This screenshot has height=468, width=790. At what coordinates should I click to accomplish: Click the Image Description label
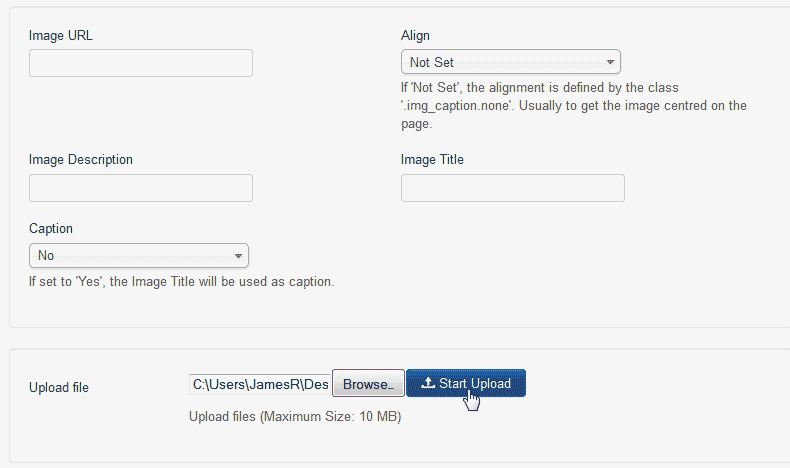point(81,160)
